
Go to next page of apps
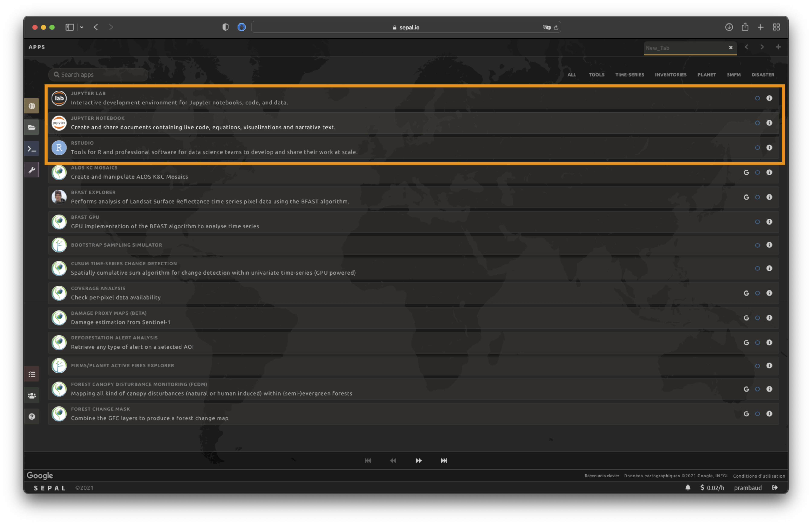(x=418, y=461)
